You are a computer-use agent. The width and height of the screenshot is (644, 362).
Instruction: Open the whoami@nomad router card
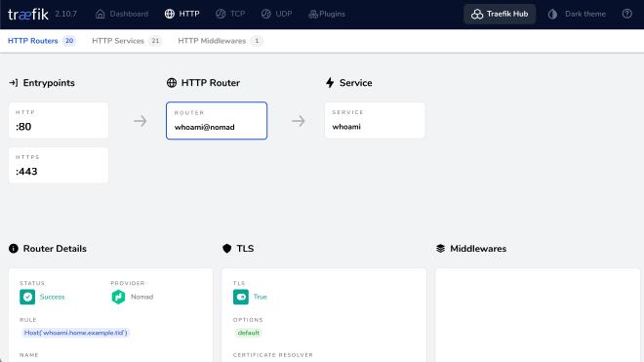(x=217, y=120)
